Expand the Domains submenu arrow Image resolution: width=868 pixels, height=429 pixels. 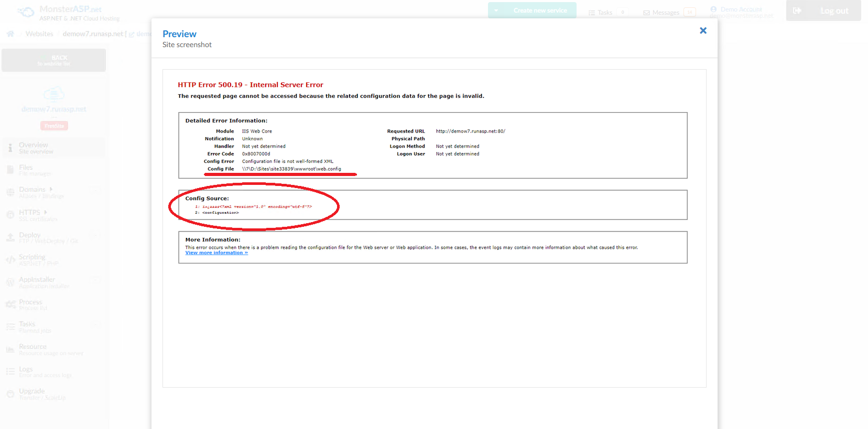(x=51, y=189)
